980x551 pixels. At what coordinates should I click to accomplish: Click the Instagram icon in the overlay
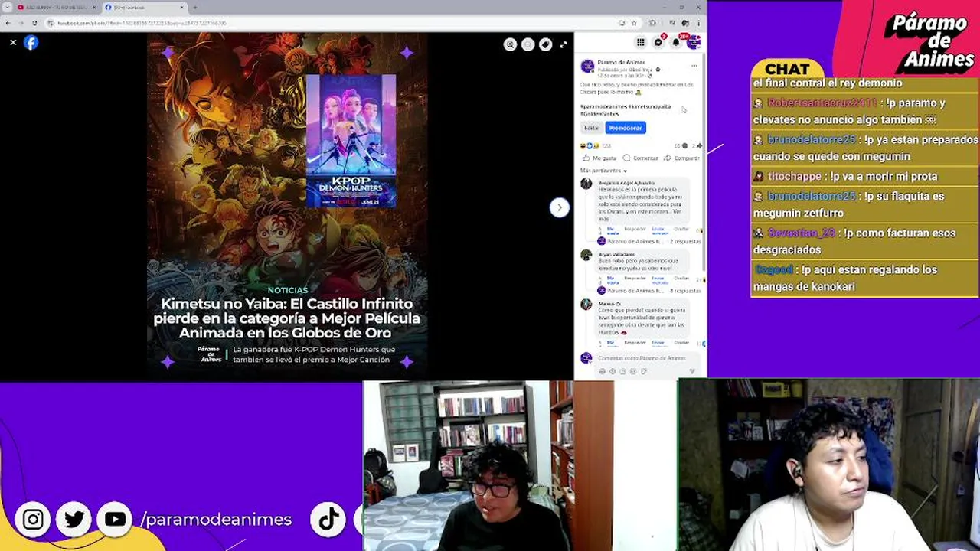coord(33,520)
